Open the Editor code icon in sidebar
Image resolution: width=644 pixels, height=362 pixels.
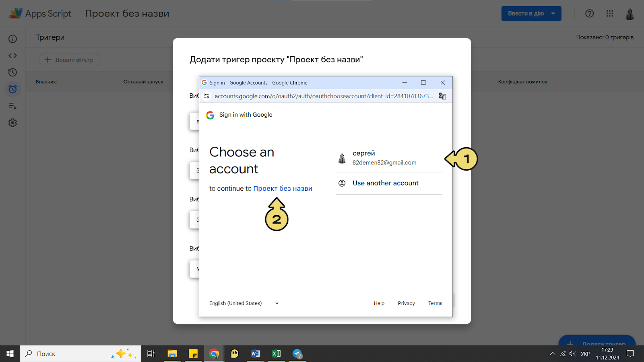click(13, 56)
